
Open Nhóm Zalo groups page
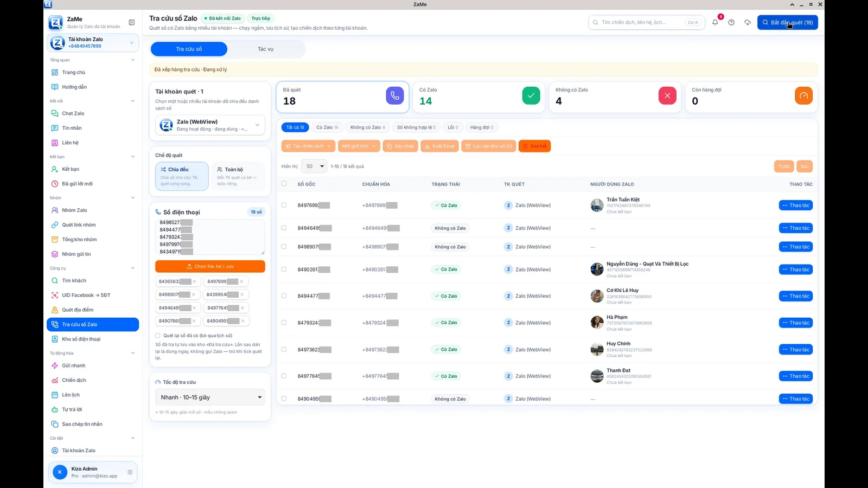[93, 210]
